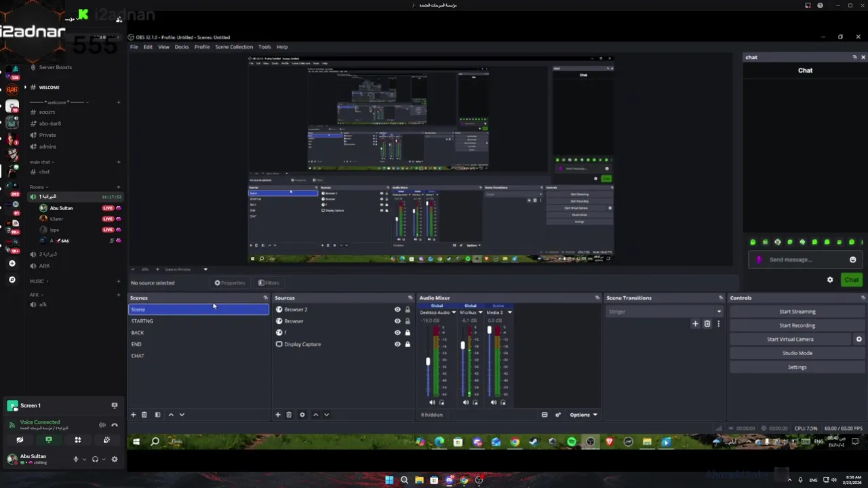Open source properties gear in the Sources toolbar

[302, 415]
